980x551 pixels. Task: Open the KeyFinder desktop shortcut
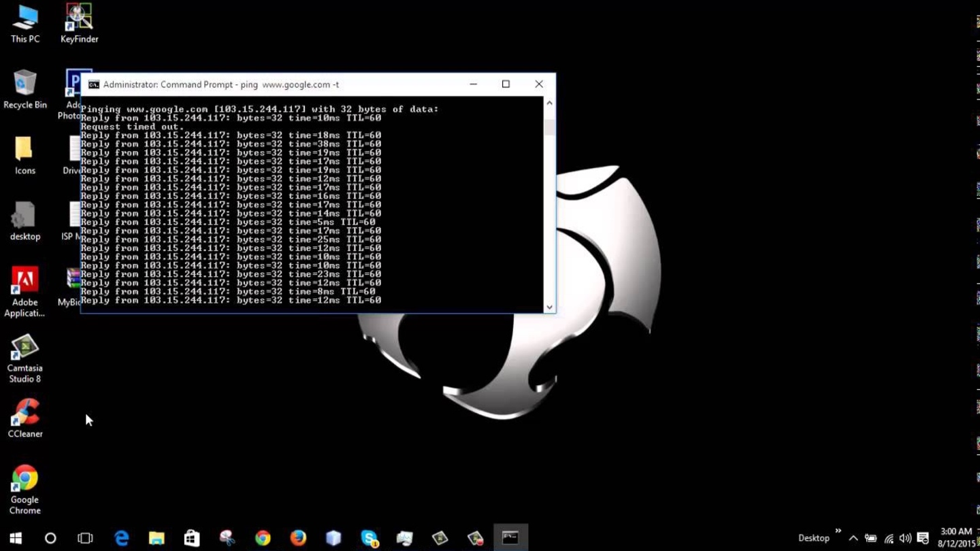pyautogui.click(x=79, y=22)
